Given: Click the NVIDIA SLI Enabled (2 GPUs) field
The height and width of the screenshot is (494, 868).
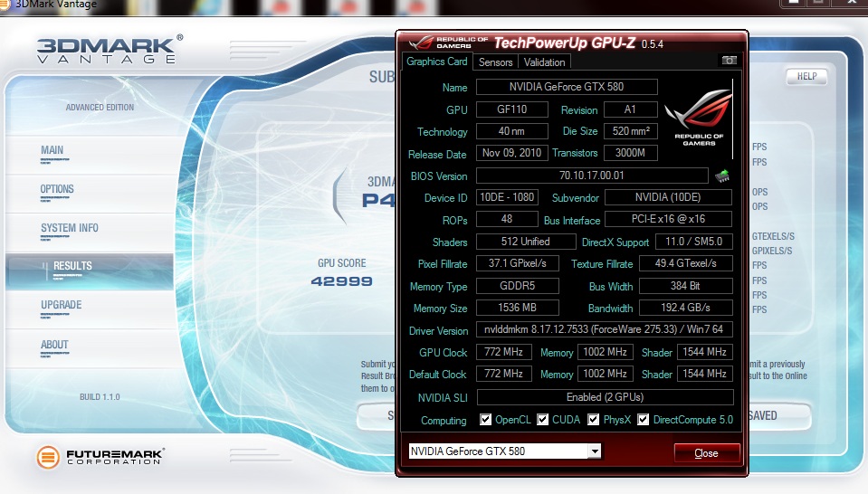Looking at the screenshot, I should click(x=605, y=397).
